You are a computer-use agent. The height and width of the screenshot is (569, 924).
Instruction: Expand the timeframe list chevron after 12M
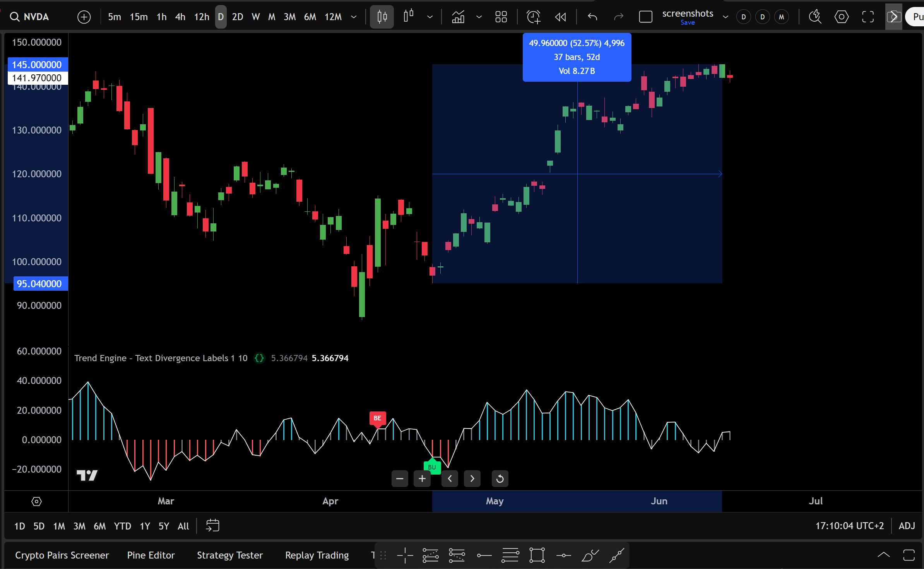click(354, 17)
